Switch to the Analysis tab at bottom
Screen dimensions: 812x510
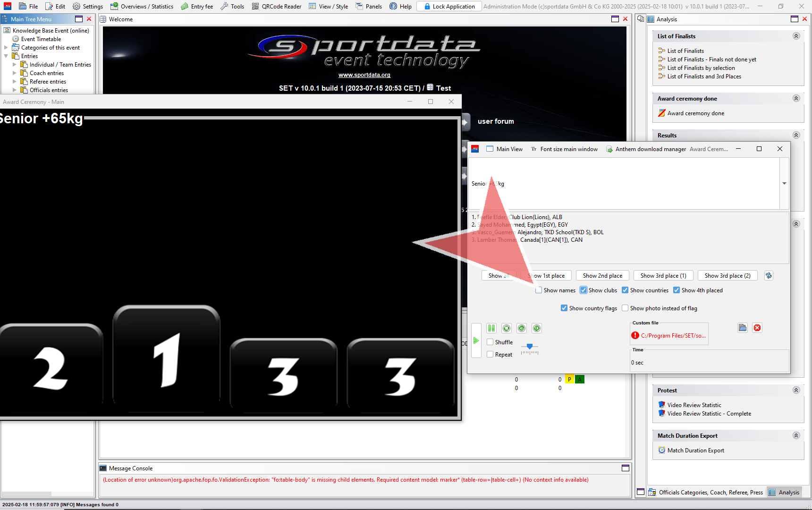pos(784,493)
